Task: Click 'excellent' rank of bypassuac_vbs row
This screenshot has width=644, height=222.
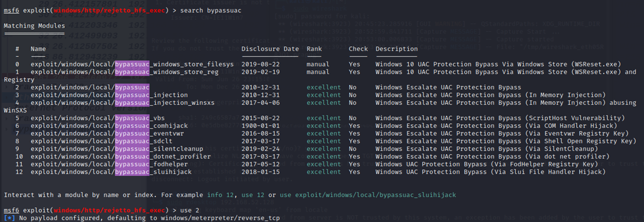Action: pyautogui.click(x=323, y=118)
